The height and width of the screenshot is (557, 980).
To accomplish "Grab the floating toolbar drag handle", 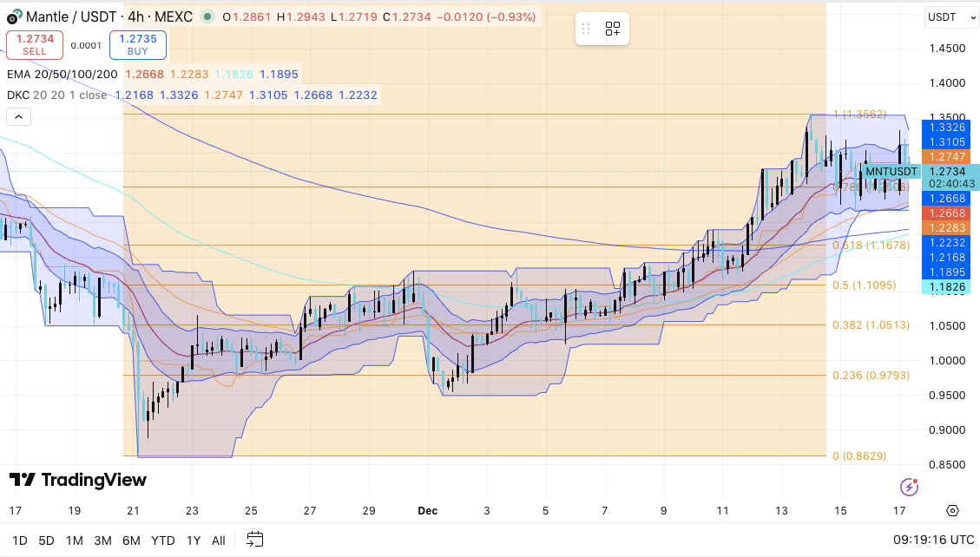I will click(x=587, y=29).
